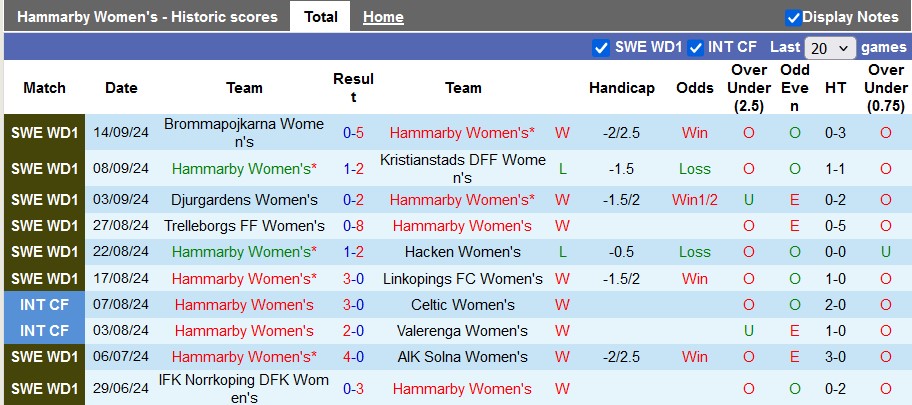Click the 0-5 result score

pos(353,133)
